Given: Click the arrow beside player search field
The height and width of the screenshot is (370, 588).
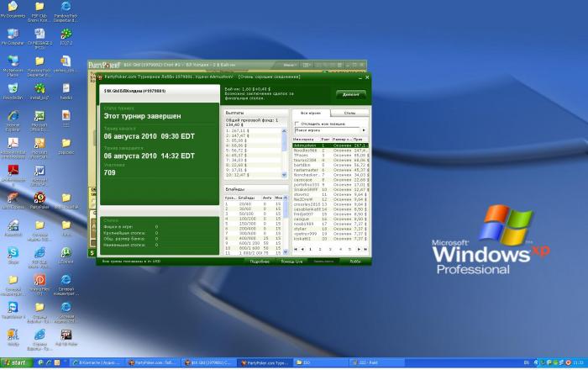Looking at the screenshot, I should pos(364,130).
